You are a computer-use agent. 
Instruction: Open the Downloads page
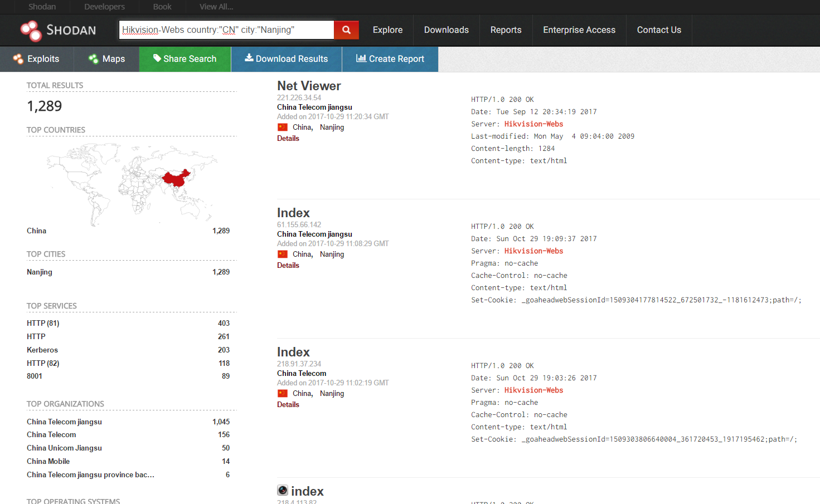point(447,30)
